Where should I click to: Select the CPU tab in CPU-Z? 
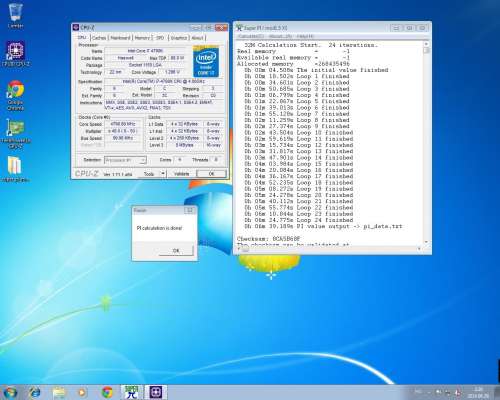pos(82,38)
